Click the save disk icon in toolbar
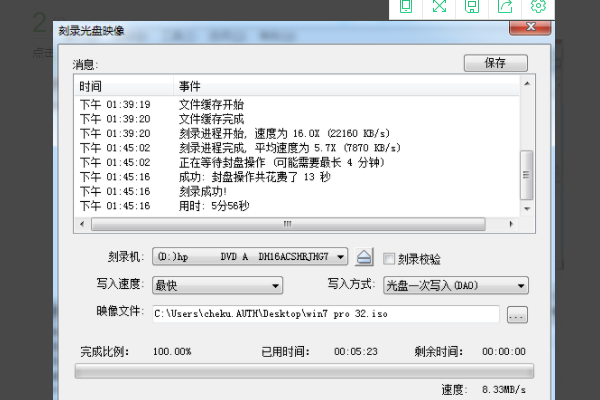 click(472, 7)
